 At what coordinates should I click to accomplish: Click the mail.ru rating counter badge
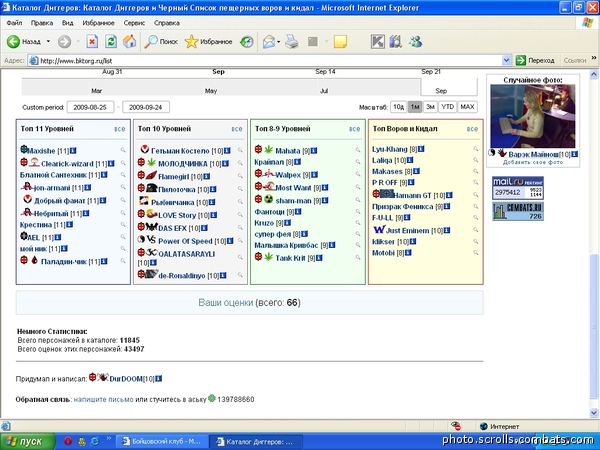(x=518, y=188)
